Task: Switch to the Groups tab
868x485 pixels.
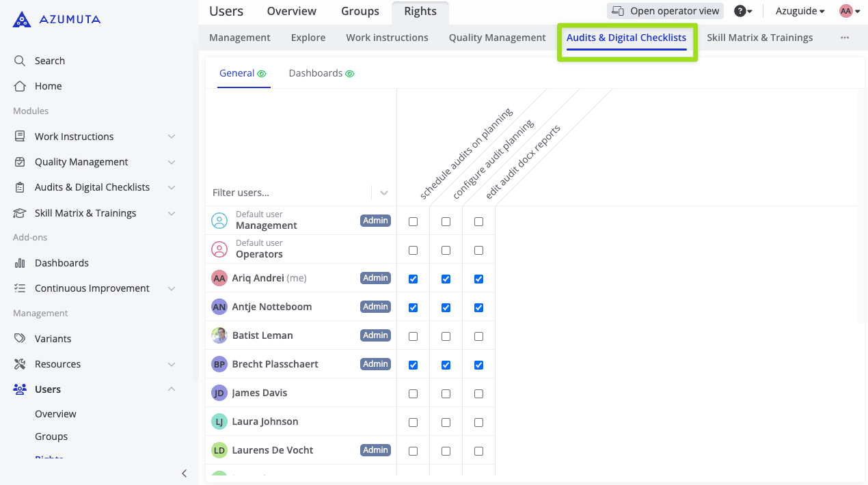Action: tap(360, 11)
